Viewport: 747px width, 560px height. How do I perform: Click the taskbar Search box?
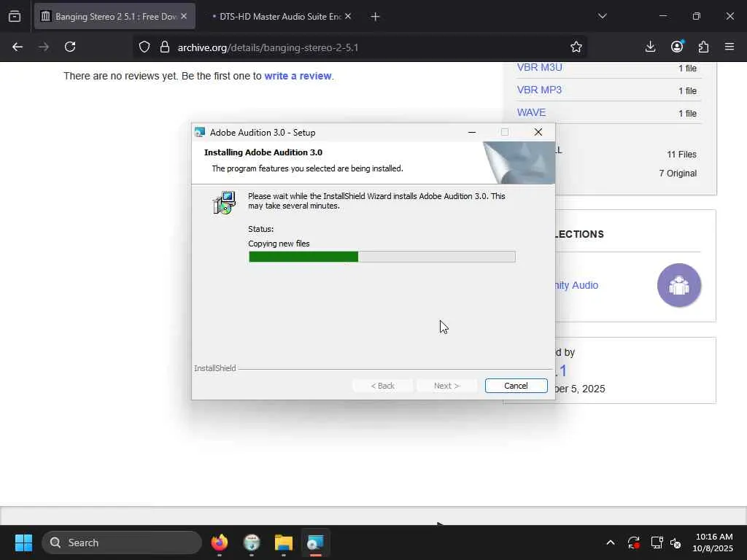point(122,542)
